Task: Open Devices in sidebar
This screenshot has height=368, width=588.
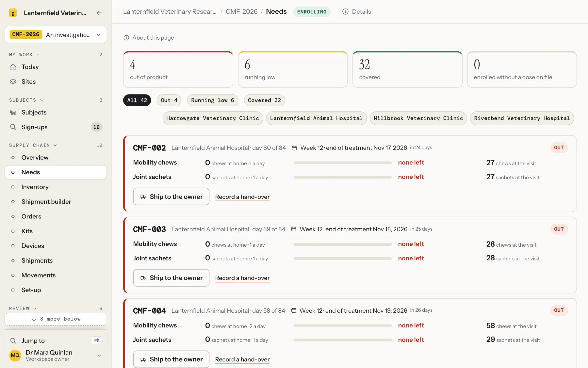Action: 56,246
